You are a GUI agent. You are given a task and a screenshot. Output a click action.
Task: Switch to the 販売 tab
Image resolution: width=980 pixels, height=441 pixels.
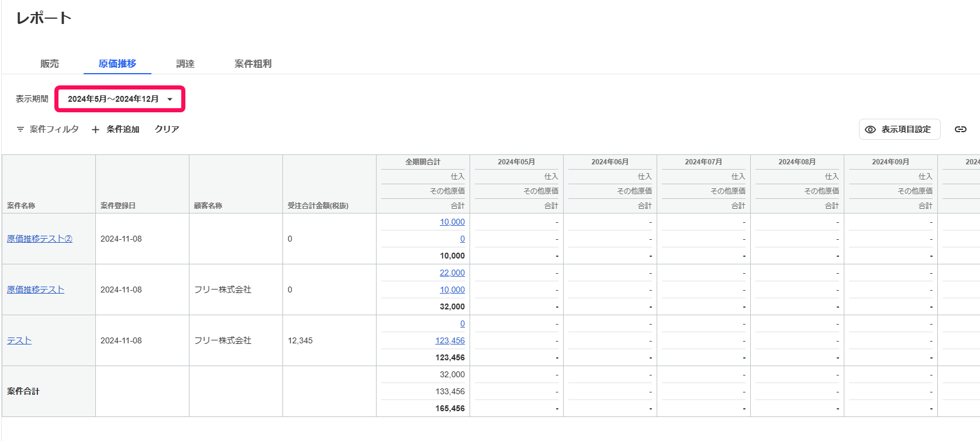(50, 64)
